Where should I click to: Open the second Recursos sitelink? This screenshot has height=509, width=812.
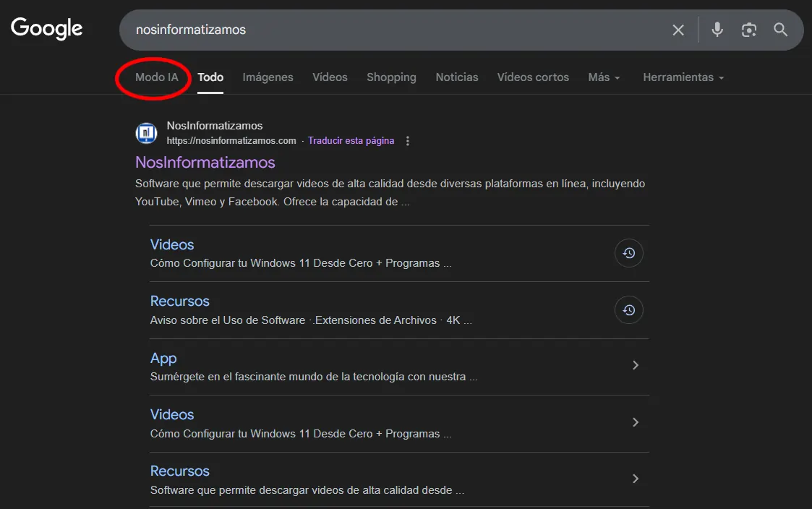point(180,471)
